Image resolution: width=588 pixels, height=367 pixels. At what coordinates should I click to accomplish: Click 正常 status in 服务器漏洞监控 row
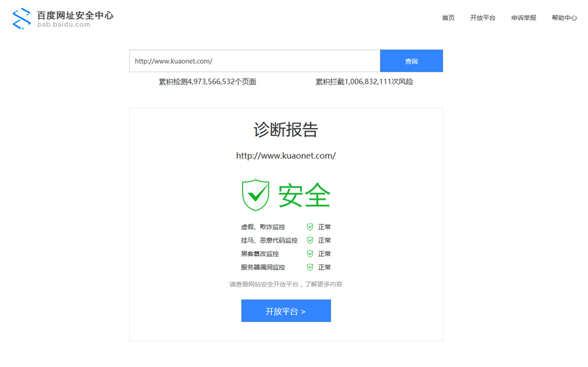[325, 267]
